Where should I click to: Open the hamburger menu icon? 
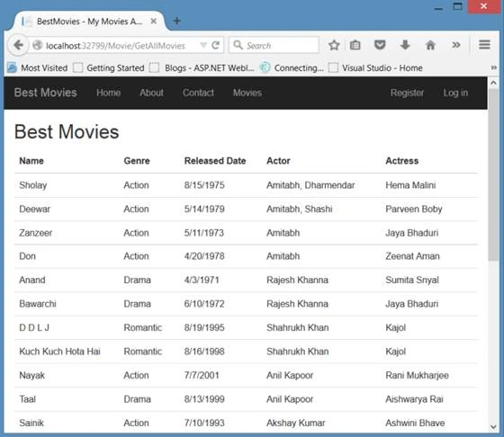[x=484, y=45]
